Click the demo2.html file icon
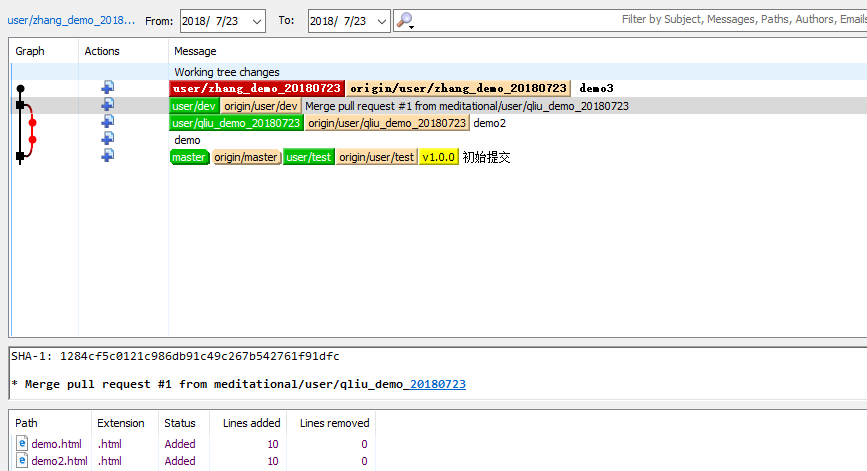The height and width of the screenshot is (471, 867). coord(22,461)
